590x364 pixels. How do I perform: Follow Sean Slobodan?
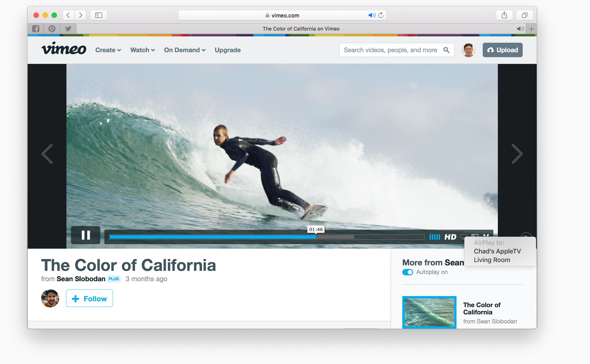(x=89, y=298)
